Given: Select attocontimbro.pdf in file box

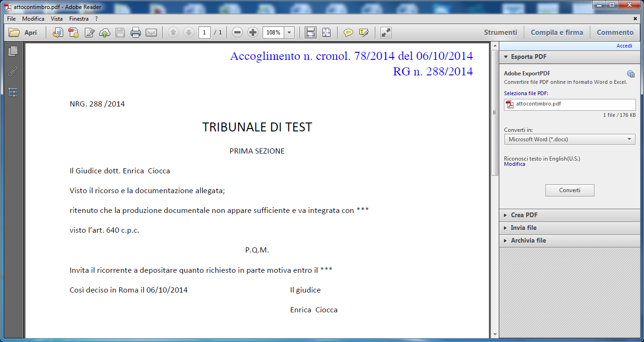Looking at the screenshot, I should pyautogui.click(x=570, y=104).
